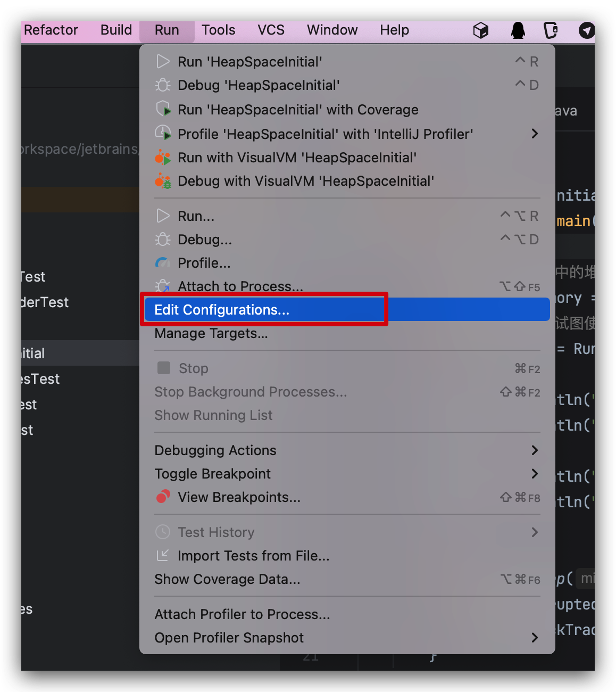The image size is (616, 692).
Task: Open the Tools menu in menu bar
Action: pos(218,30)
